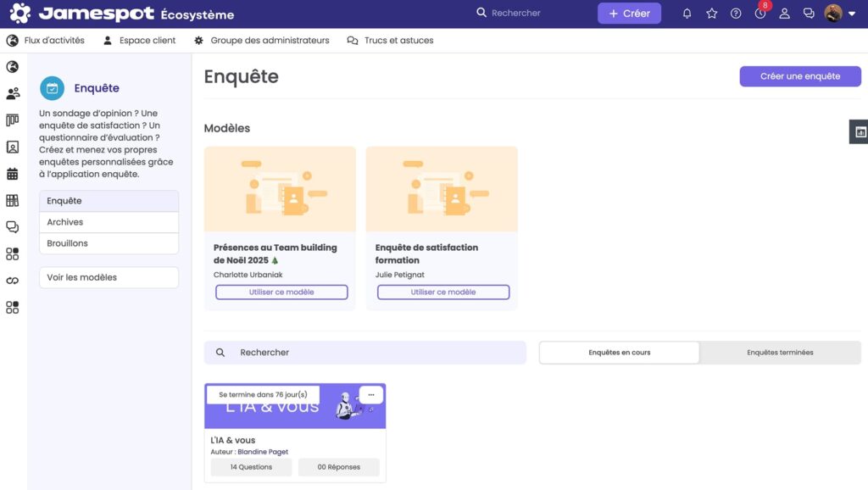Open the three-dots menu on L'IA & vous card
This screenshot has width=868, height=490.
pos(371,395)
